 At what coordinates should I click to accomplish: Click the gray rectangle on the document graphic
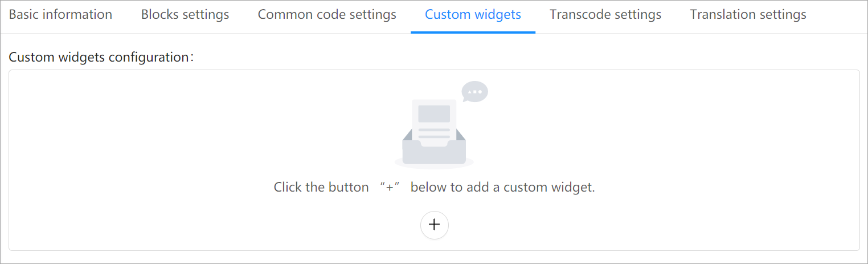click(434, 113)
